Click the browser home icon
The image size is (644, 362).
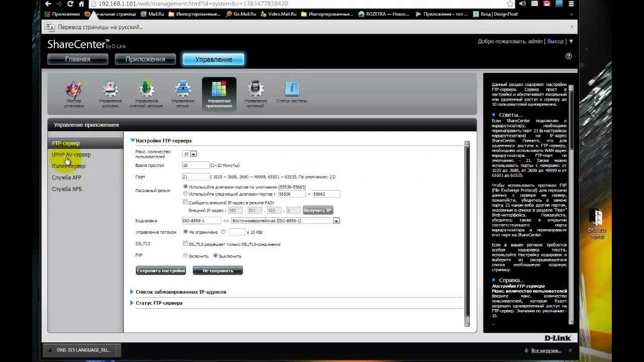click(x=82, y=4)
